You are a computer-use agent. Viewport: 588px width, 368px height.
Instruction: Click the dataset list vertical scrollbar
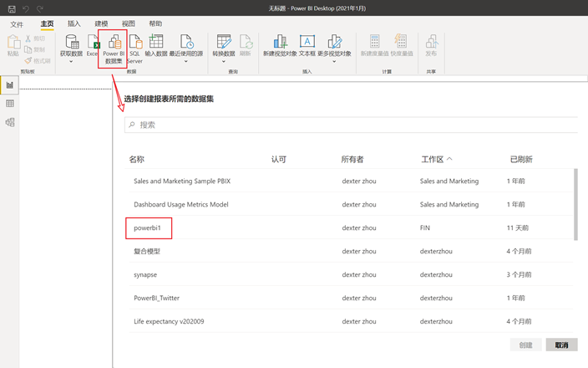[x=575, y=204]
